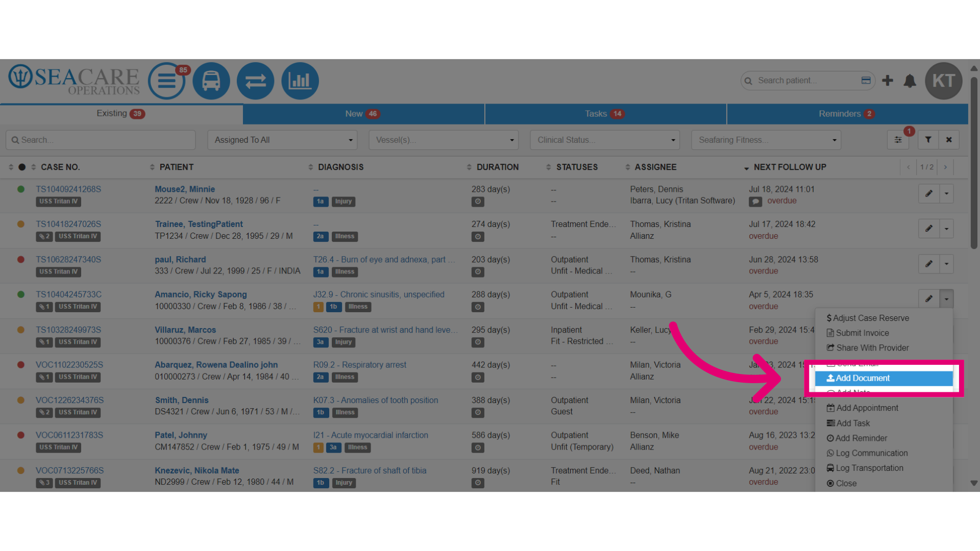
Task: Open diagnosis link J32.9 Chronic sinusitis
Action: [x=379, y=295]
